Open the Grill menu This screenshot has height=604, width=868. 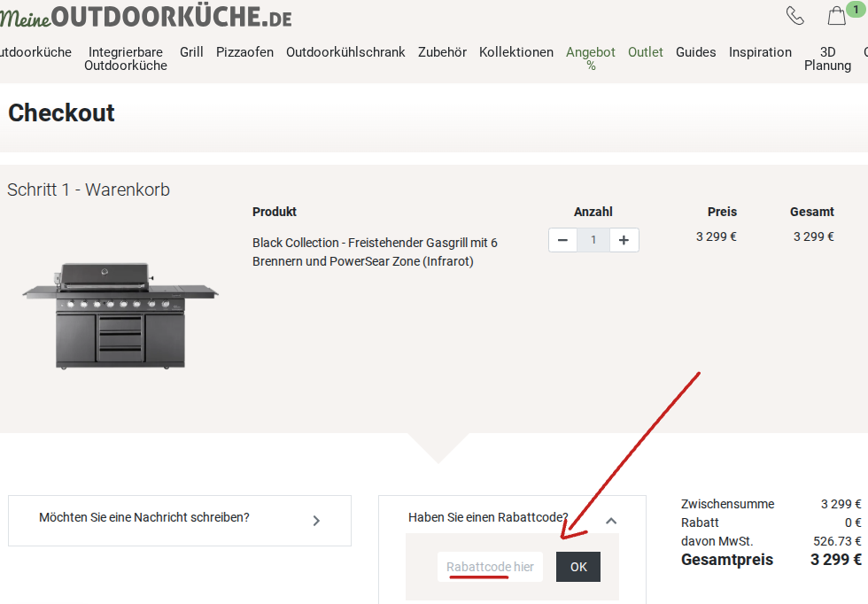coord(191,52)
